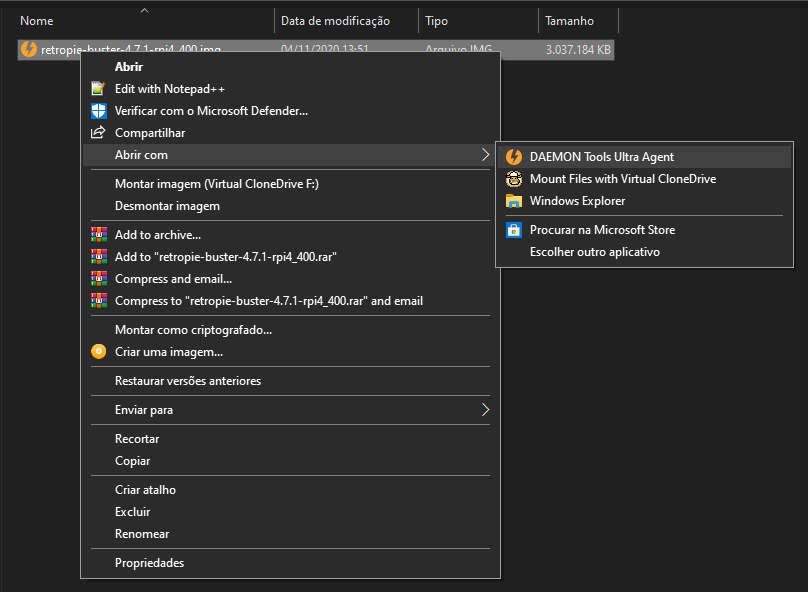
Task: Click the Microsoft Defender shield icon
Action: pyautogui.click(x=98, y=111)
